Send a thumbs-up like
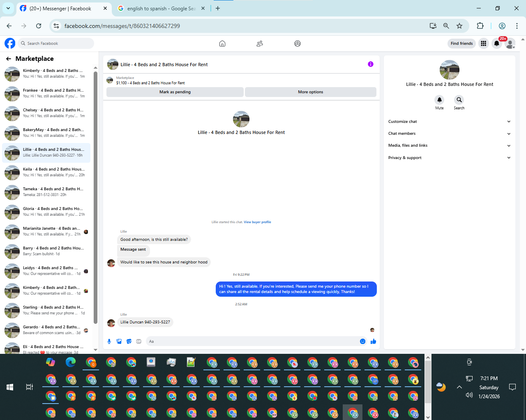Image resolution: width=526 pixels, height=420 pixels. click(374, 342)
